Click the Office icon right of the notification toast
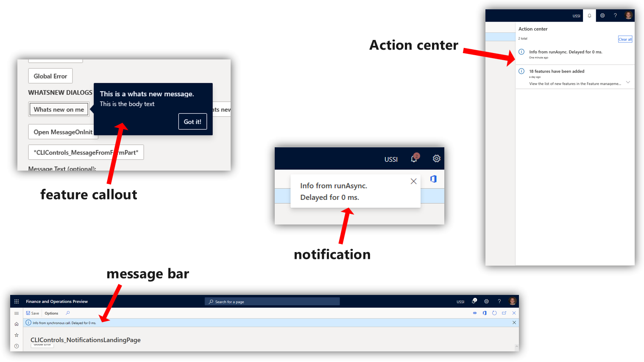Screen dimensions: 644x362 point(433,179)
